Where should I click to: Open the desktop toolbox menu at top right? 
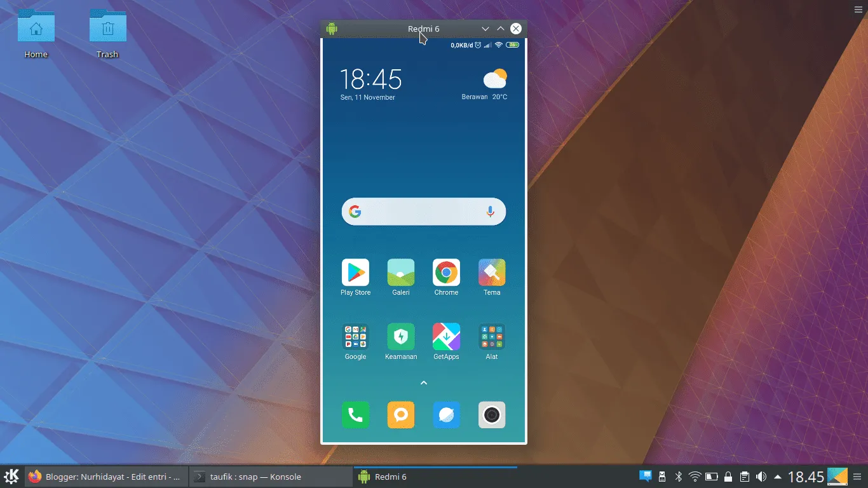click(x=858, y=8)
